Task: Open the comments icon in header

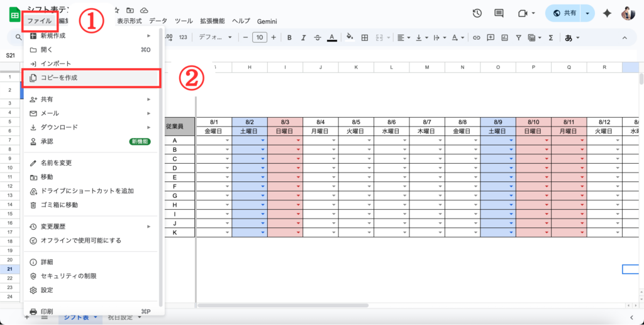Action: [499, 13]
